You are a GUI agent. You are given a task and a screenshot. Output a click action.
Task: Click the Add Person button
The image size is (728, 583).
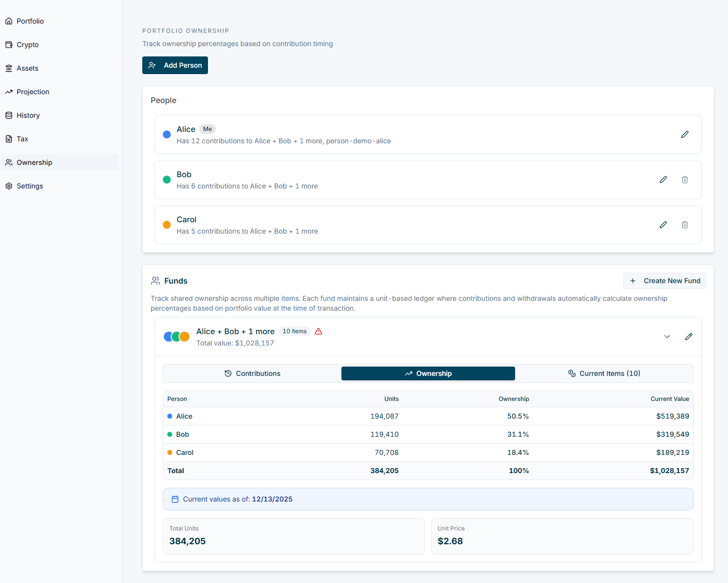click(x=175, y=65)
